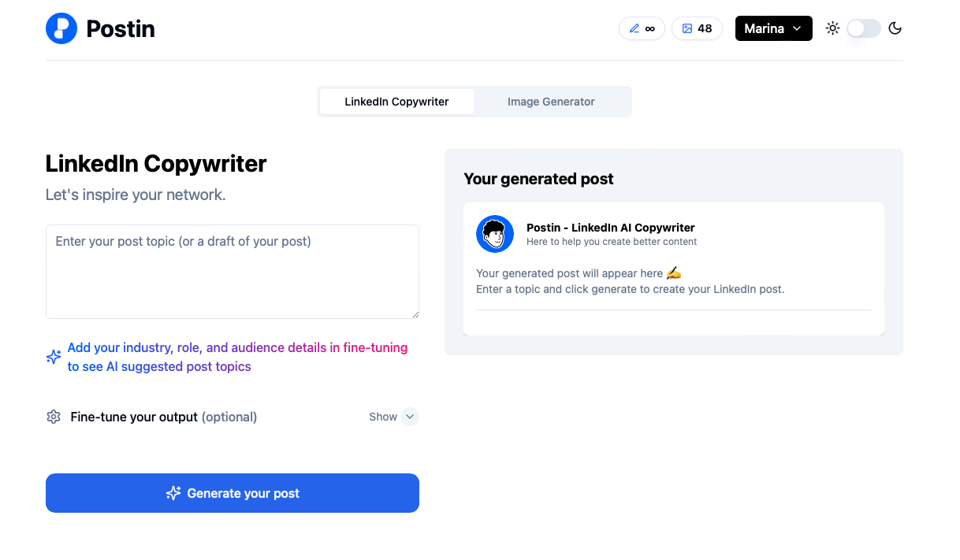Image resolution: width=960 pixels, height=560 pixels.
Task: Click Show to reveal fine-tune settings
Action: (x=383, y=417)
